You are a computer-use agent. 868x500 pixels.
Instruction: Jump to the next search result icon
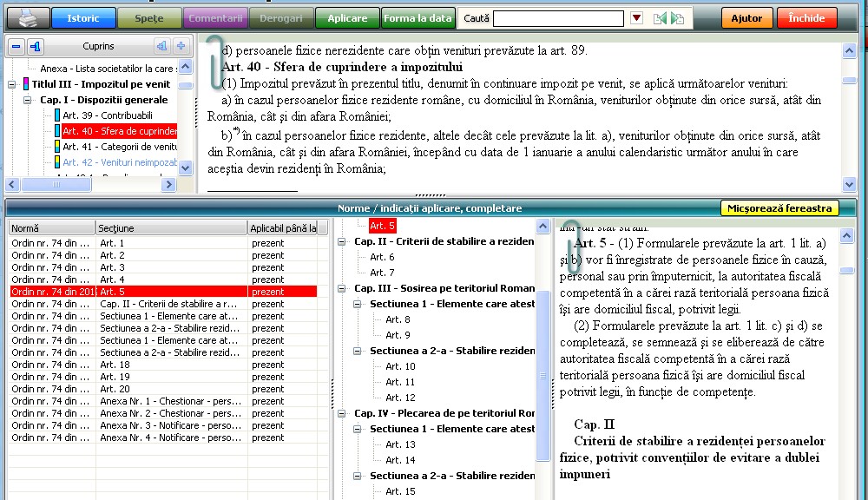click(x=677, y=19)
